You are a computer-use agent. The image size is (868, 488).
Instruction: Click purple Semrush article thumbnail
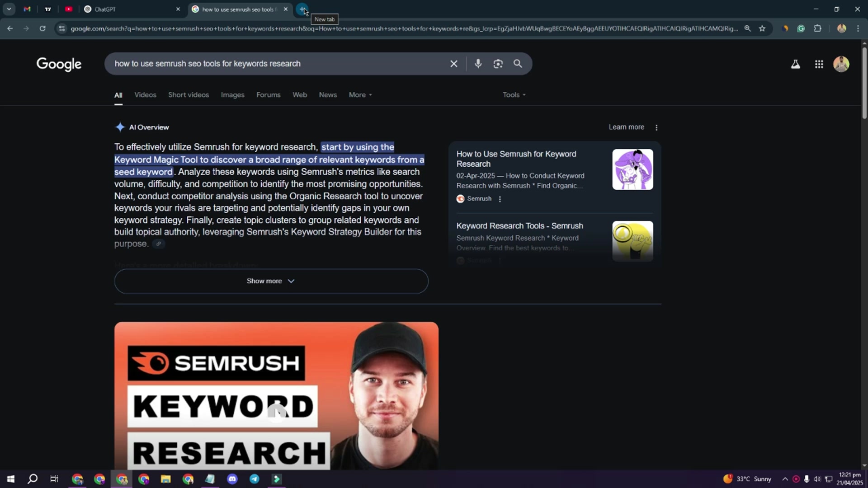pyautogui.click(x=632, y=169)
